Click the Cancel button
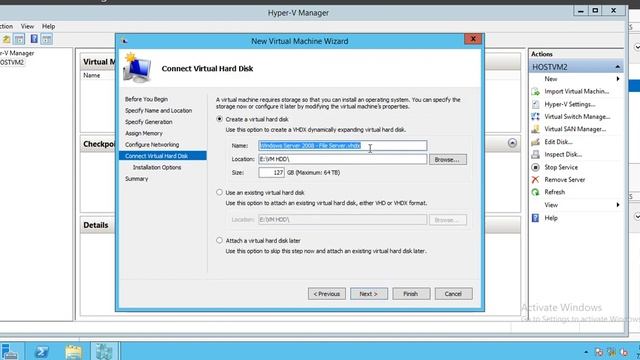This screenshot has width=640, height=360. click(453, 294)
